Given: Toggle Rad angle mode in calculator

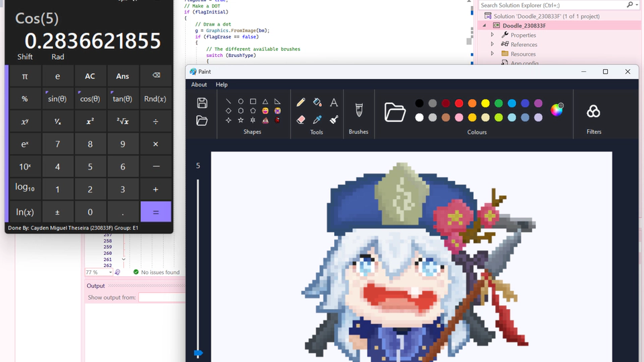Looking at the screenshot, I should click(x=58, y=57).
